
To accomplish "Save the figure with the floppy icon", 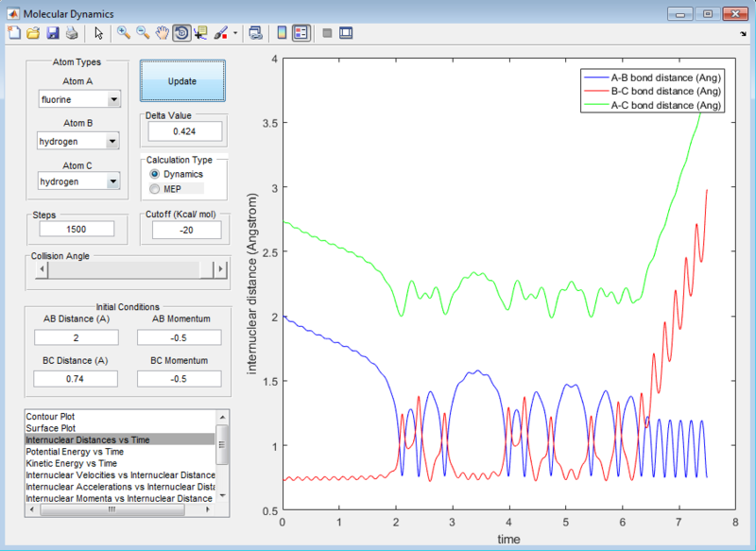I will (x=53, y=33).
